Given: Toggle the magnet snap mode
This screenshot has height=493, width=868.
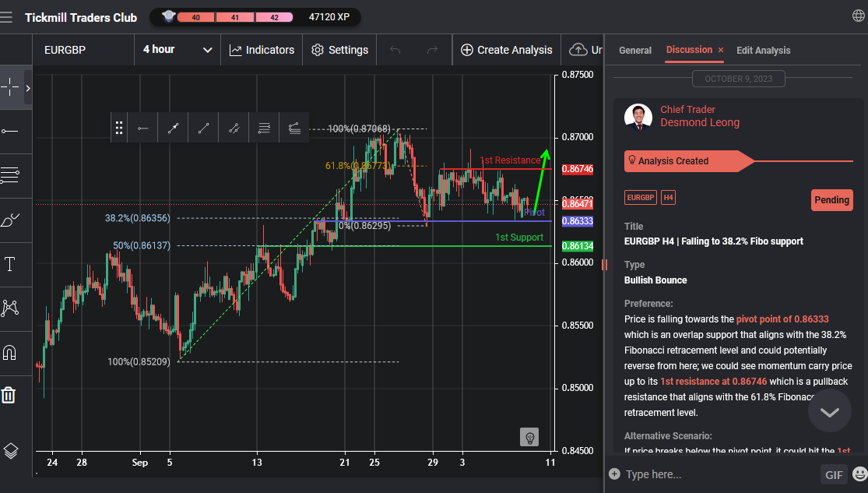Looking at the screenshot, I should pos(10,352).
